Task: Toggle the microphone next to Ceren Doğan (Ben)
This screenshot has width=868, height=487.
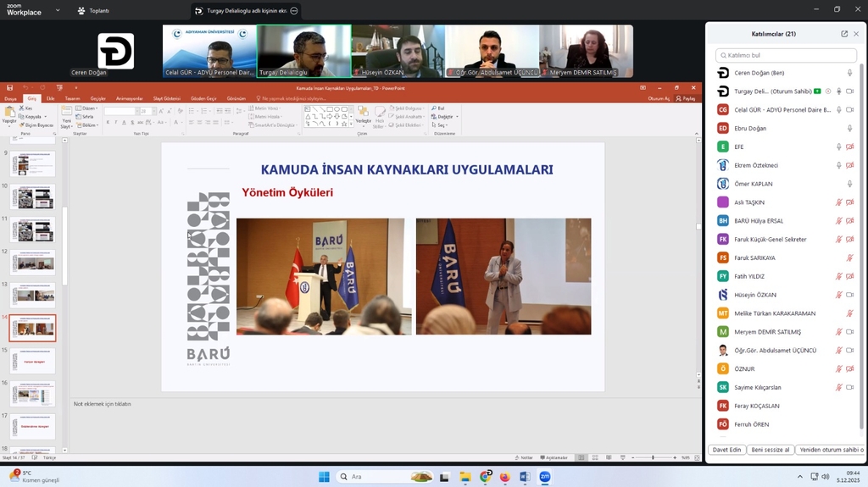Action: tap(849, 73)
